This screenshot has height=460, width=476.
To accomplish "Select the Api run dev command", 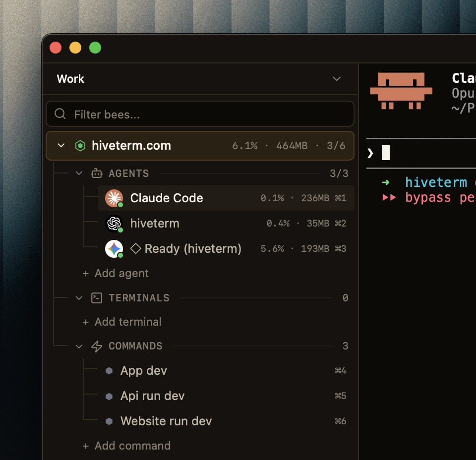I will tap(226, 396).
